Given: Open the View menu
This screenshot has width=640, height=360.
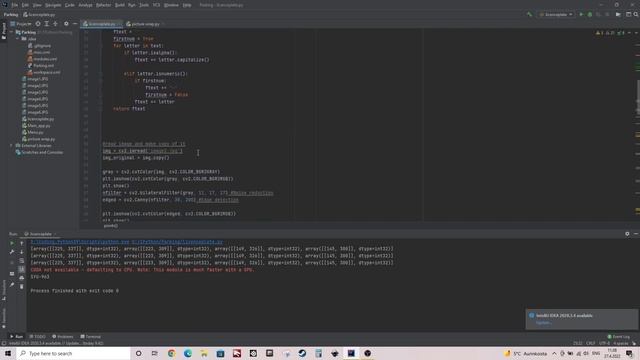Looking at the screenshot, I should (37, 5).
